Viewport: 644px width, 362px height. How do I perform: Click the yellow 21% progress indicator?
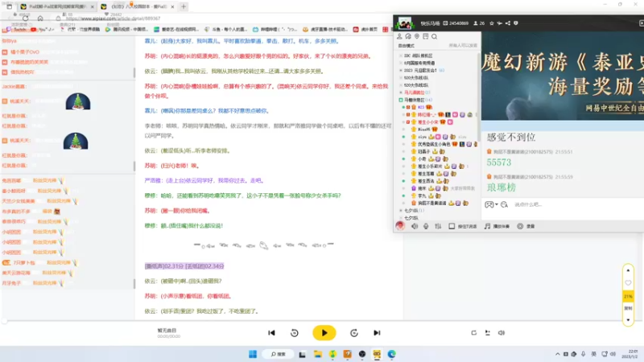(628, 296)
